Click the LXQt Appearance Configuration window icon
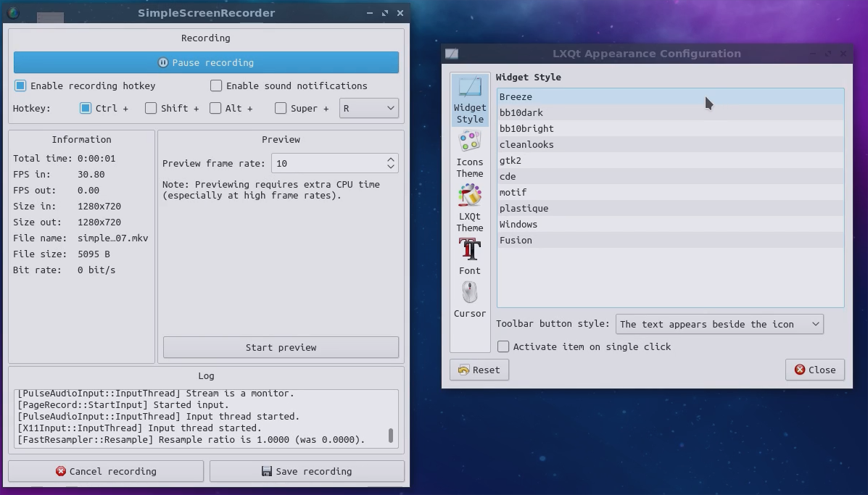 [x=452, y=53]
